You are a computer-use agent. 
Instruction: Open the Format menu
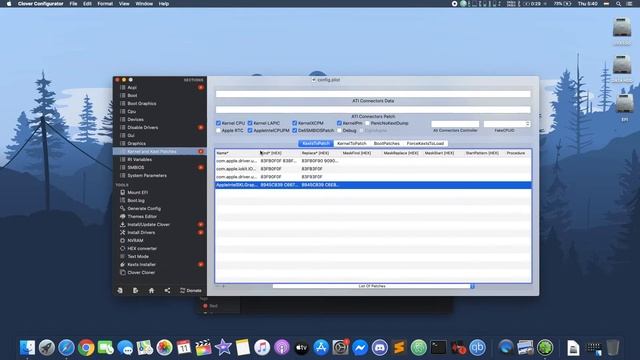[x=105, y=4]
